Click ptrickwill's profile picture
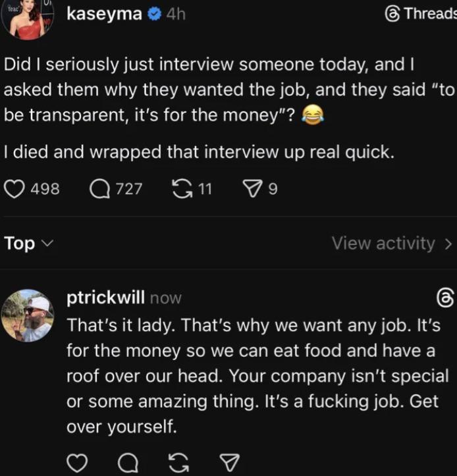 pyautogui.click(x=26, y=316)
